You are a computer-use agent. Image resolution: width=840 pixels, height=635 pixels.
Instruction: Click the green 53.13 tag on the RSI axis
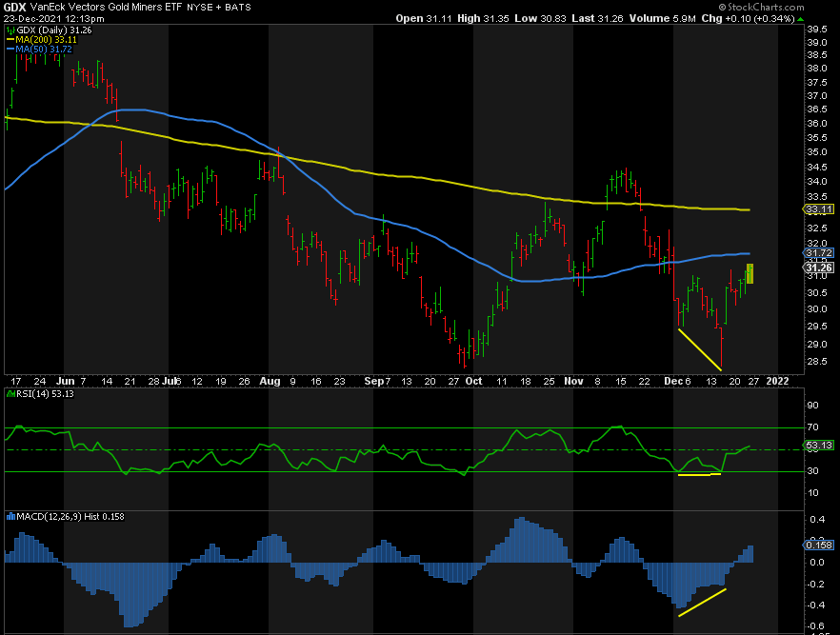pyautogui.click(x=819, y=445)
